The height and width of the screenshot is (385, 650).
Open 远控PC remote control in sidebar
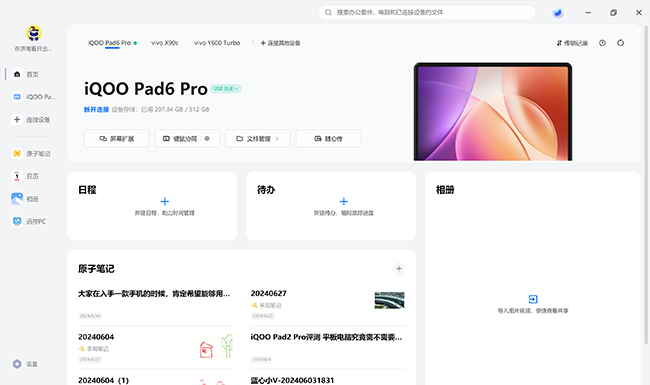[x=29, y=221]
